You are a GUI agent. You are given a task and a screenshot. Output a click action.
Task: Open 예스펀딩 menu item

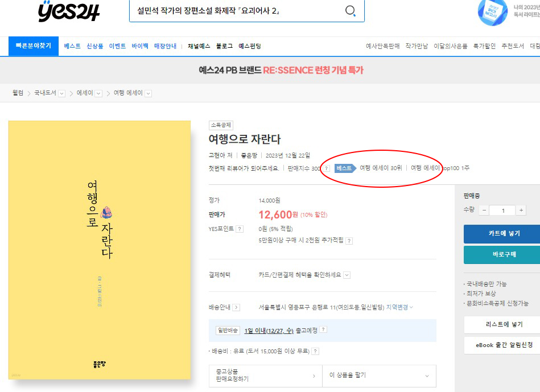[x=250, y=46]
